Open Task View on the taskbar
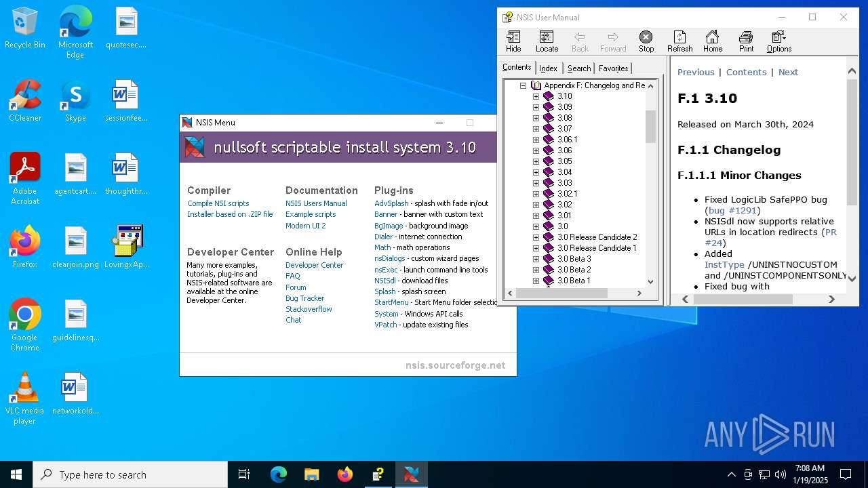868x488 pixels. (244, 474)
